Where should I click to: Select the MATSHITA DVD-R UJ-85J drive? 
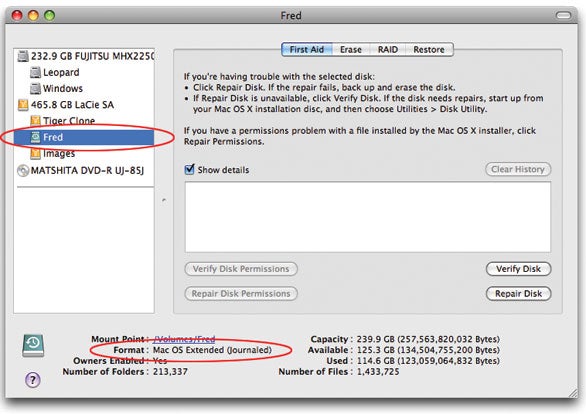[85, 171]
